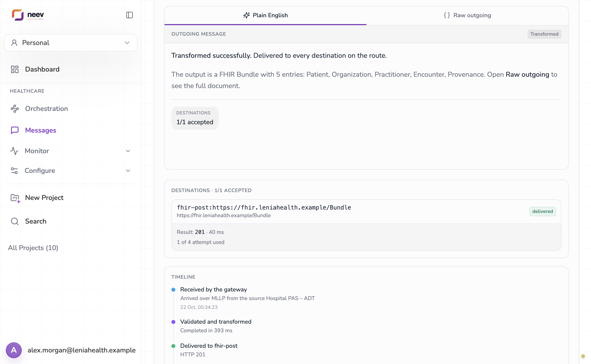Click the delivered status badge

point(542,212)
